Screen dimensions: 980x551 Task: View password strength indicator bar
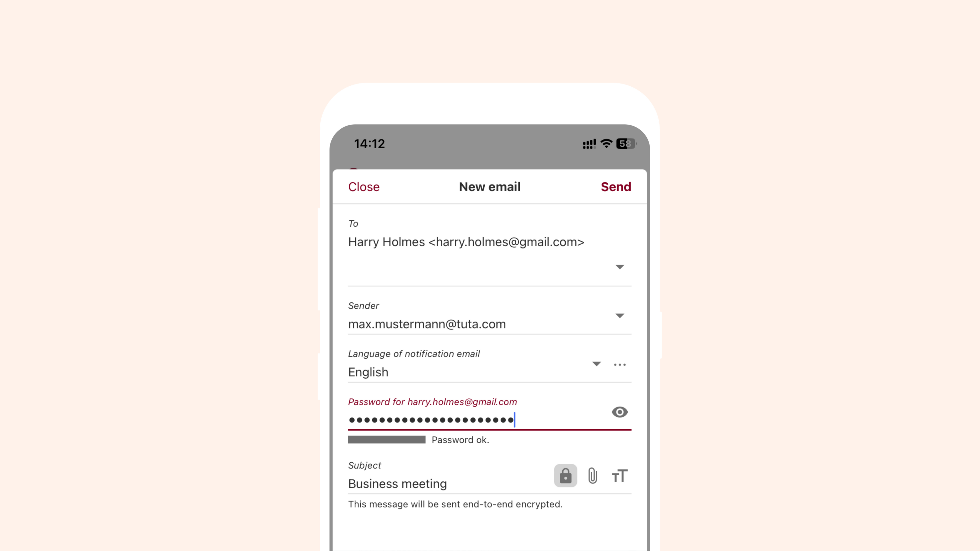387,439
